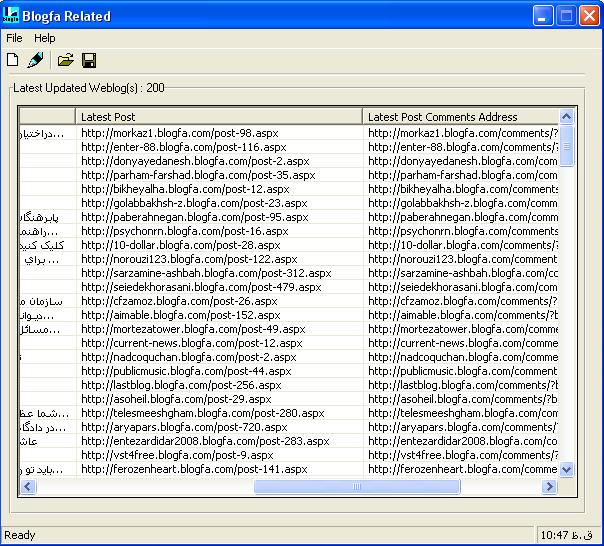Click vst4free.blogfa.com/comments address cell
Viewport: 604px width, 546px height.
click(x=461, y=455)
